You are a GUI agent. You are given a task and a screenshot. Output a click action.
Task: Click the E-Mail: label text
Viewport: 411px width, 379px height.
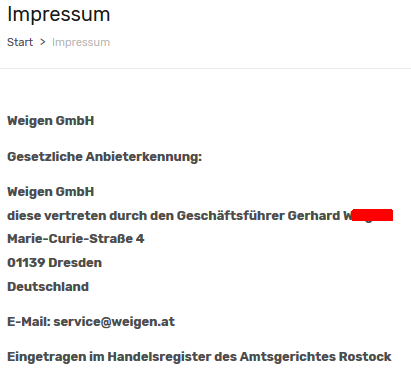coord(29,322)
